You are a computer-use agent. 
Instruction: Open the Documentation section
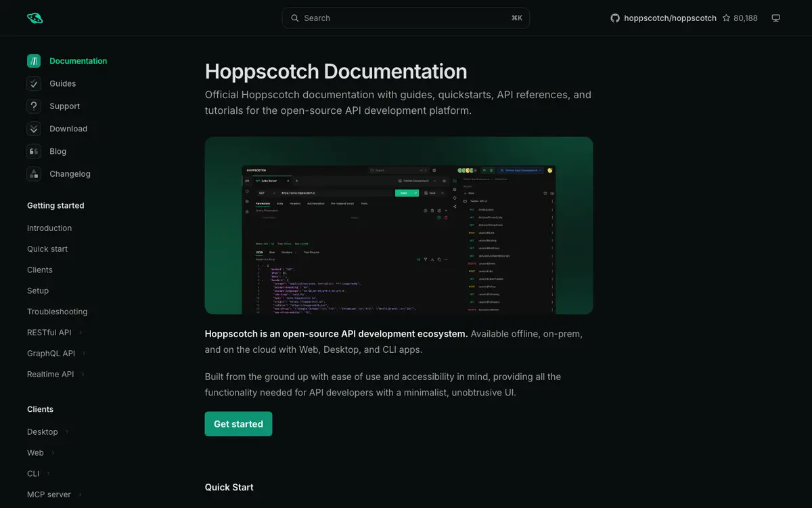tap(78, 61)
